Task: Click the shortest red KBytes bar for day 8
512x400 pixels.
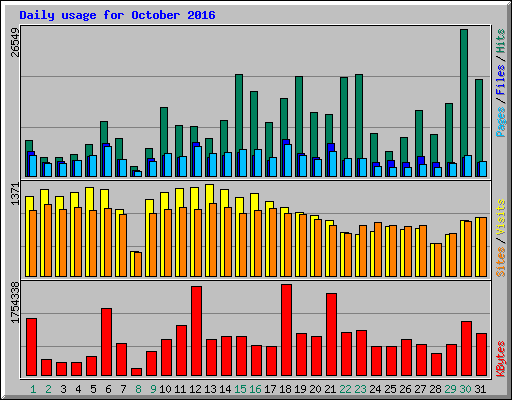Action: pyautogui.click(x=136, y=372)
